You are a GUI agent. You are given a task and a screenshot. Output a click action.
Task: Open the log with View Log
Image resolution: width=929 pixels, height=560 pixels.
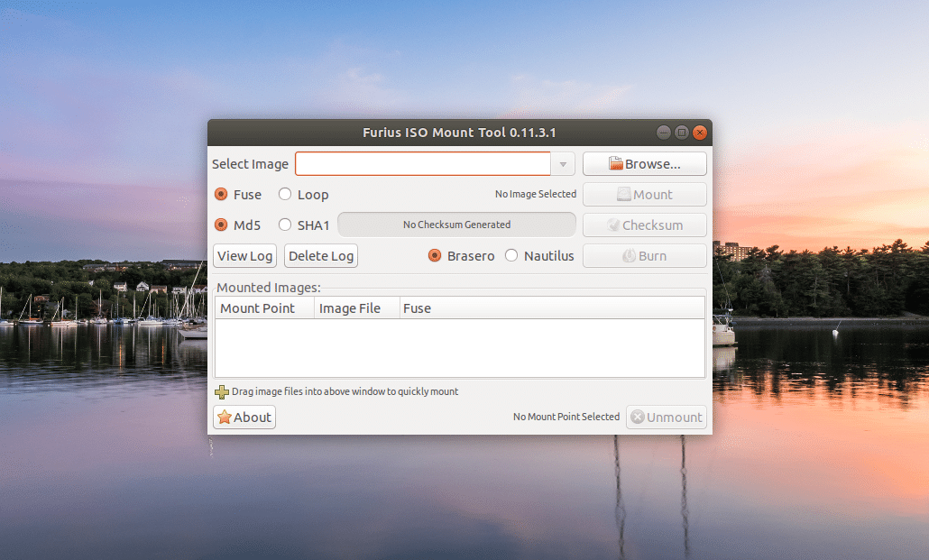pyautogui.click(x=244, y=255)
